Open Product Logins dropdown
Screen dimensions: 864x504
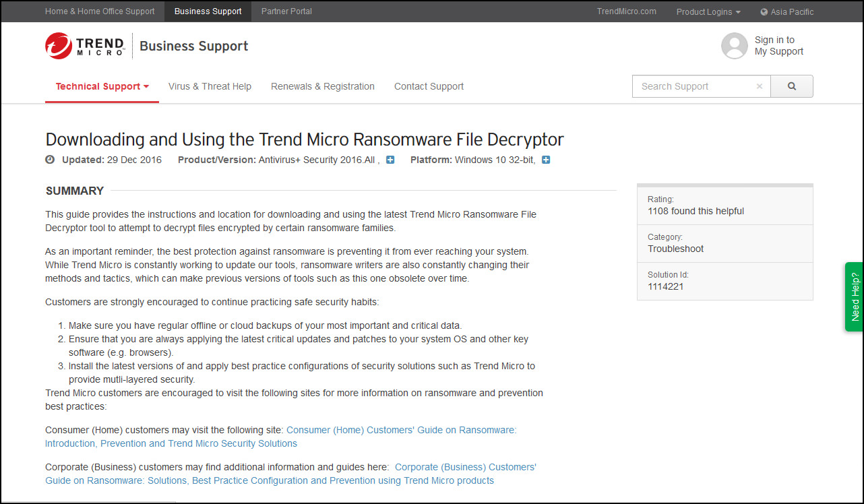pos(708,11)
